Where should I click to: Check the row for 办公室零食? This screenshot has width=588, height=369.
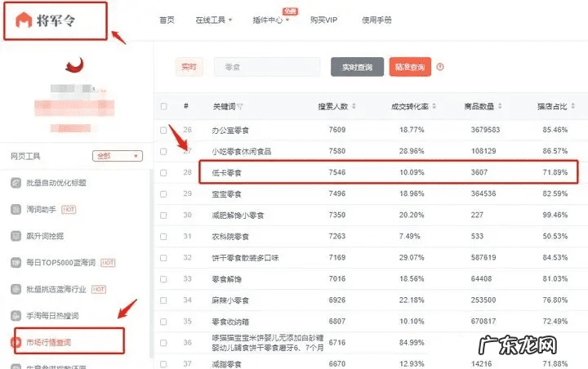coord(163,130)
